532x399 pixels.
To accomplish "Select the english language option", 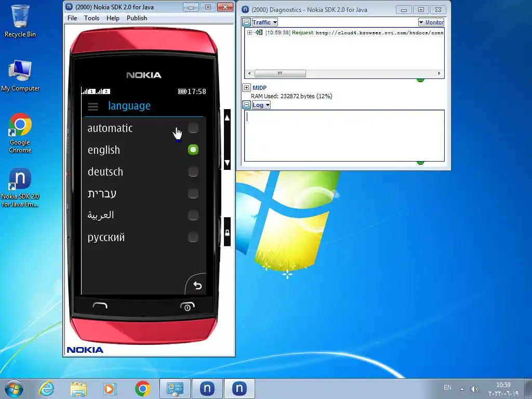I will click(143, 150).
